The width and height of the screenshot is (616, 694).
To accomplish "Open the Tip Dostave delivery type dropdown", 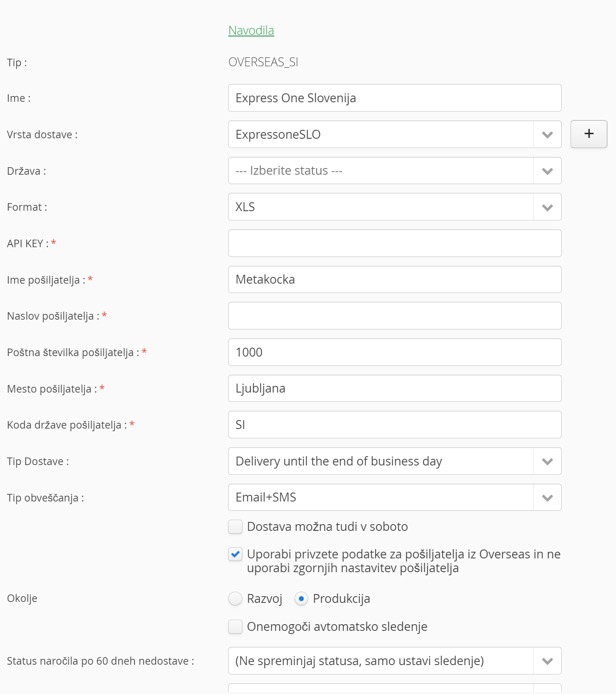I will [x=395, y=461].
